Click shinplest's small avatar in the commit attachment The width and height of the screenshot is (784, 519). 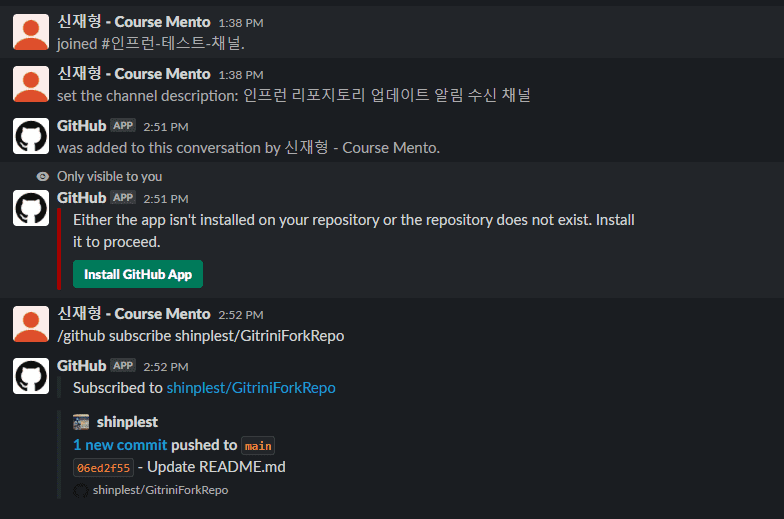[x=81, y=422]
